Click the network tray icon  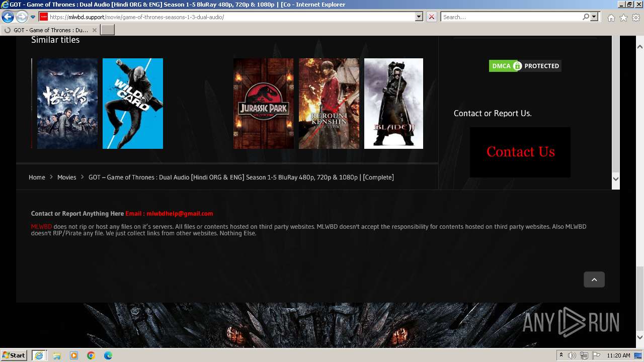pos(584,355)
